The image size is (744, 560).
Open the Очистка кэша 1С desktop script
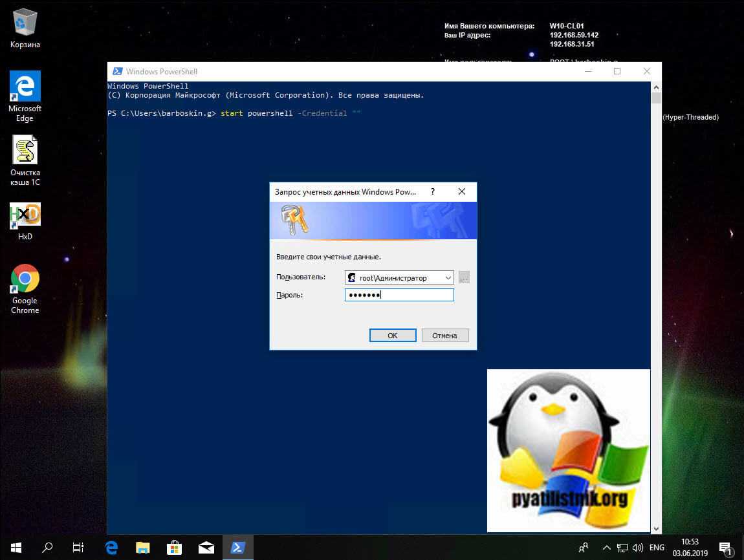(x=25, y=155)
